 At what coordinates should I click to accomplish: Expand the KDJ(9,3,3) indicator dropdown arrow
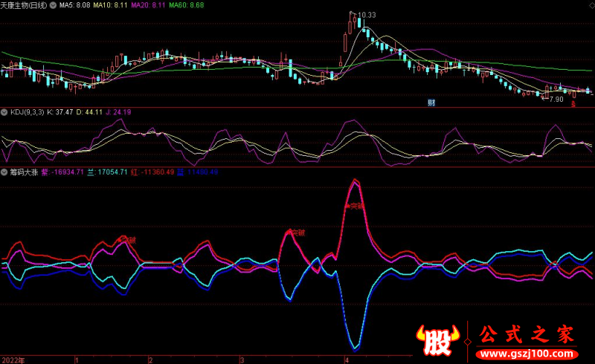pyautogui.click(x=4, y=112)
